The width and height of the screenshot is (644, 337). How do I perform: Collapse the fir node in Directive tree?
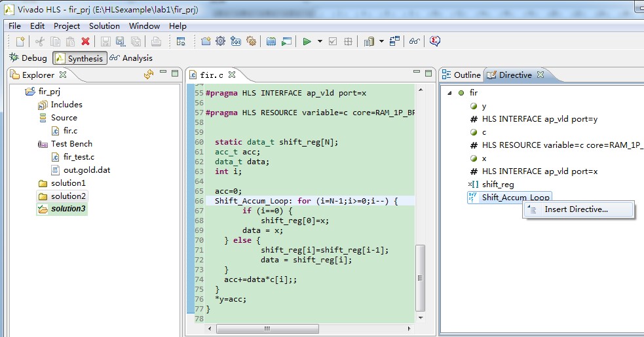click(x=449, y=93)
